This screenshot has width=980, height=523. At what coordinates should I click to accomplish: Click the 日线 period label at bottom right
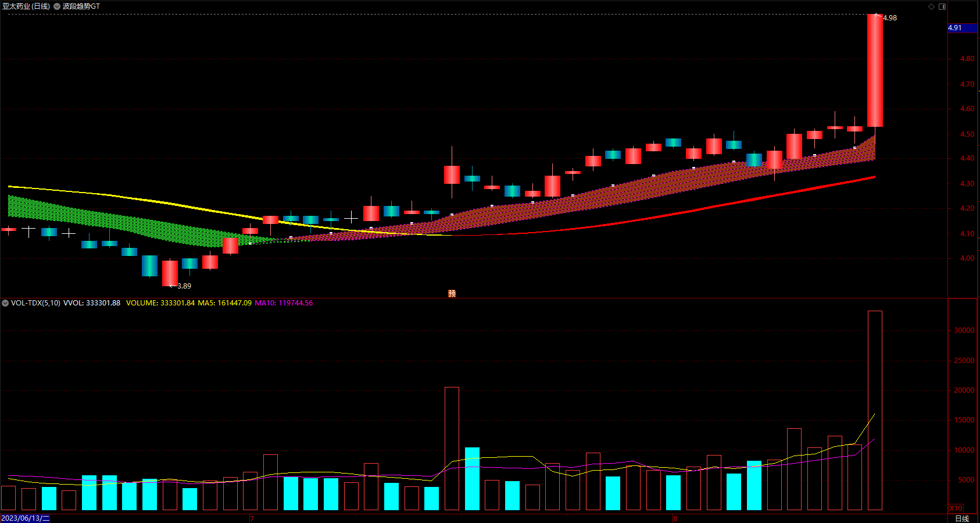click(x=962, y=518)
